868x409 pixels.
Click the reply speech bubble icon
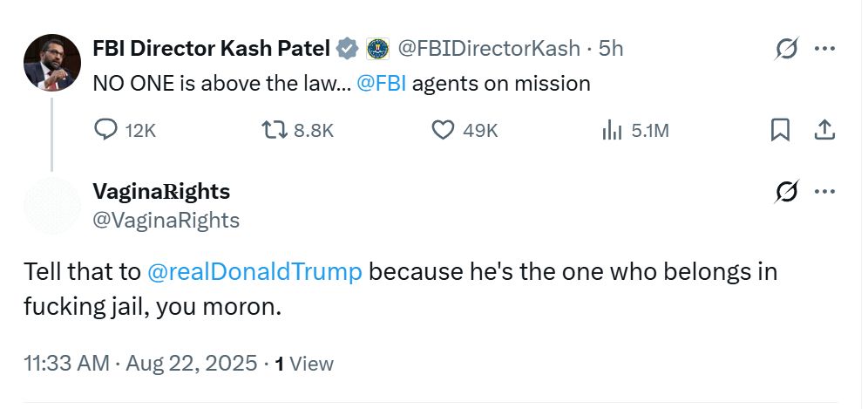pyautogui.click(x=105, y=130)
